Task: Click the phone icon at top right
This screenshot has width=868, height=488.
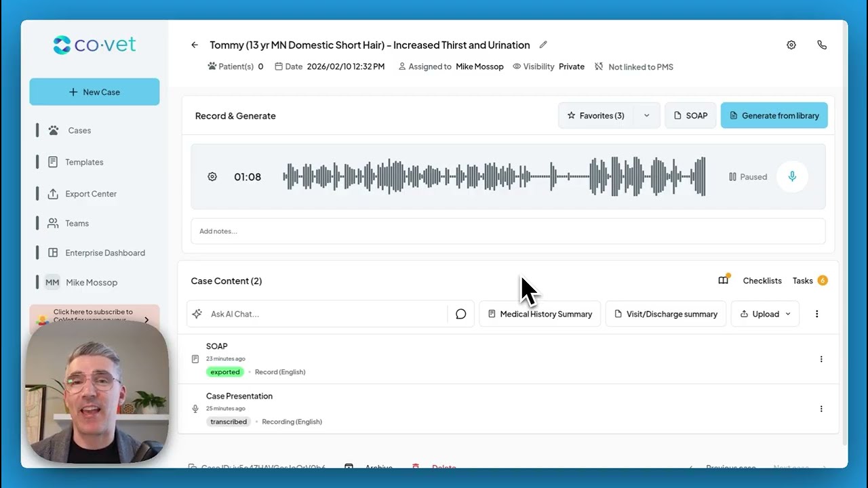Action: (x=822, y=45)
